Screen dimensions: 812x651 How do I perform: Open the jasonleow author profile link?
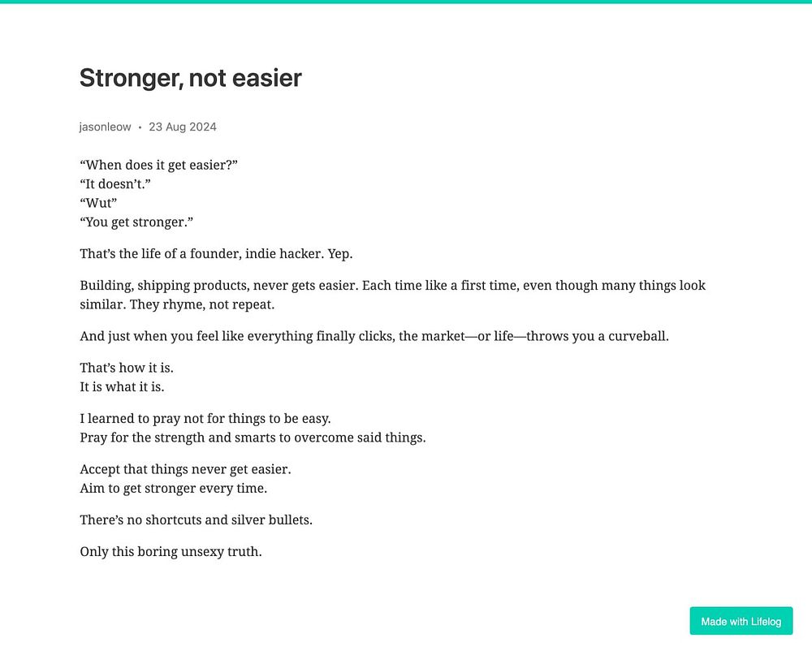(105, 127)
